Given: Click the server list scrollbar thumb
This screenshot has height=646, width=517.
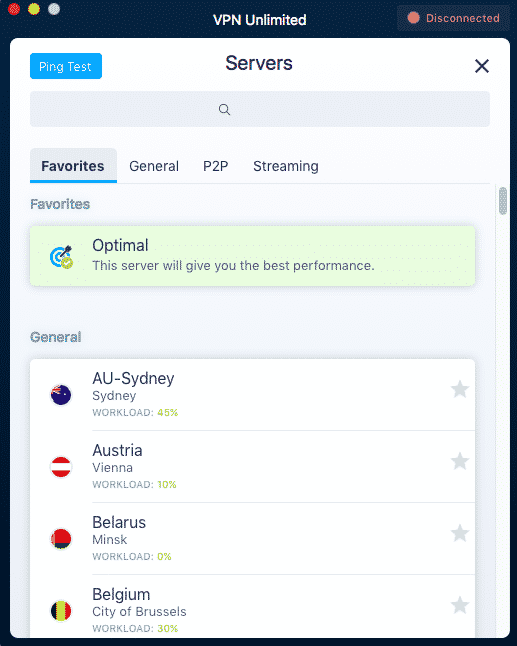Looking at the screenshot, I should [x=503, y=201].
